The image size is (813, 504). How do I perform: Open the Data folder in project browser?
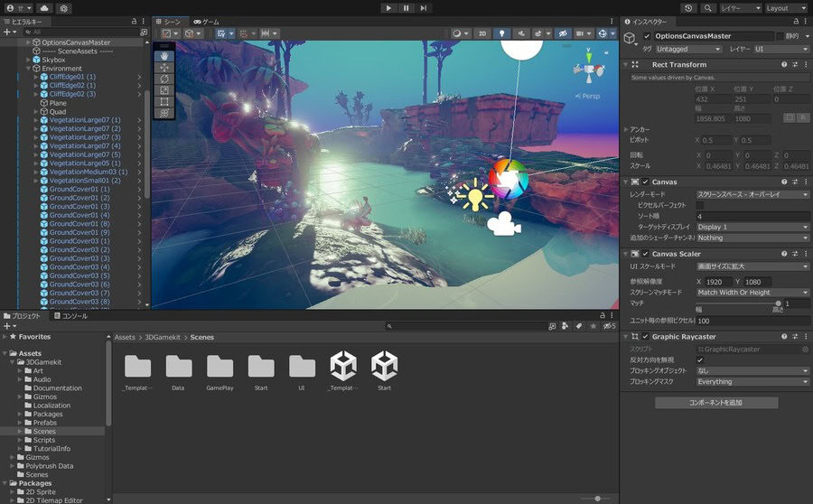point(178,371)
